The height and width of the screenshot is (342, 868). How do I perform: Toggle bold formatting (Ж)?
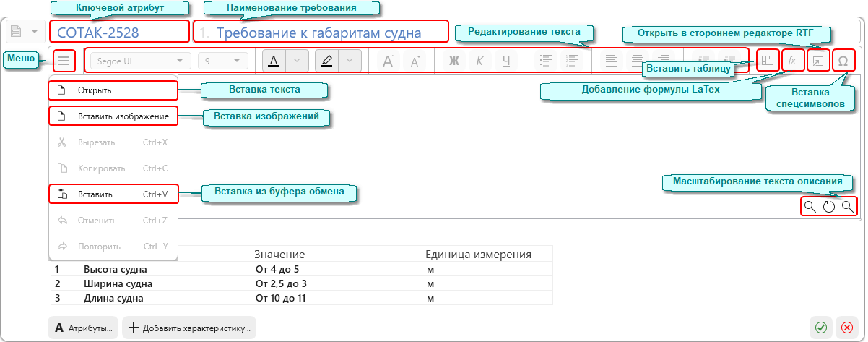point(454,61)
